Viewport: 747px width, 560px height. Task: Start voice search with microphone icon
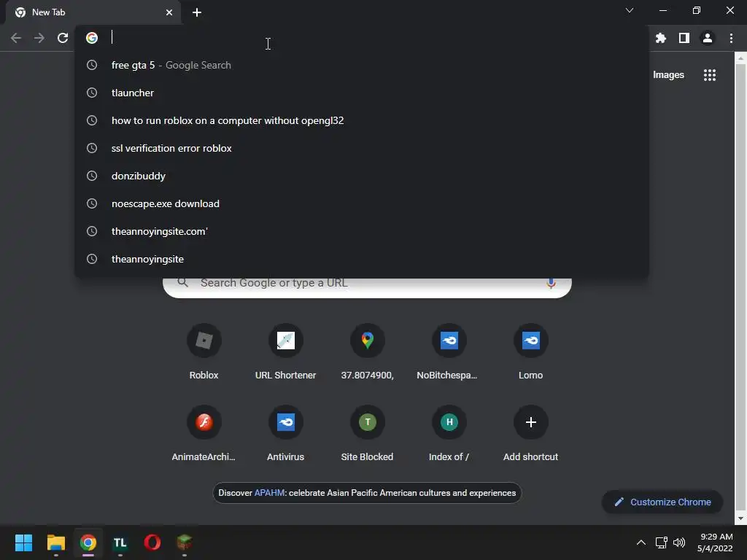[551, 284]
